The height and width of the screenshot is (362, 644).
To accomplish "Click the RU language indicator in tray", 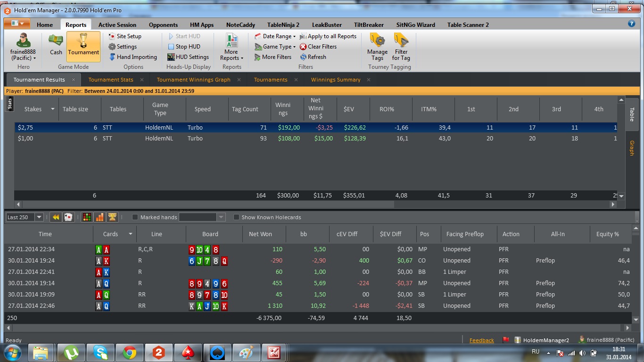I will (536, 352).
